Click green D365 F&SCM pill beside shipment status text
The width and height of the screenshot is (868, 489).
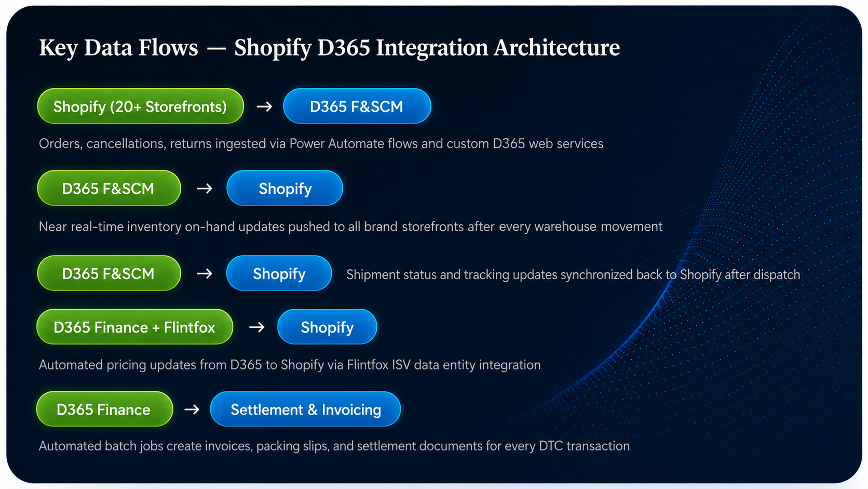click(109, 273)
